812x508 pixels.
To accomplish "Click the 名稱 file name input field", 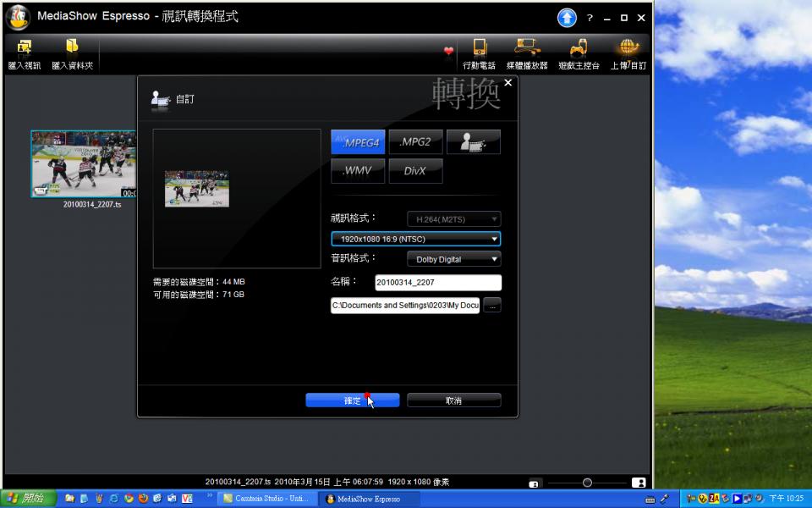I will pyautogui.click(x=438, y=283).
